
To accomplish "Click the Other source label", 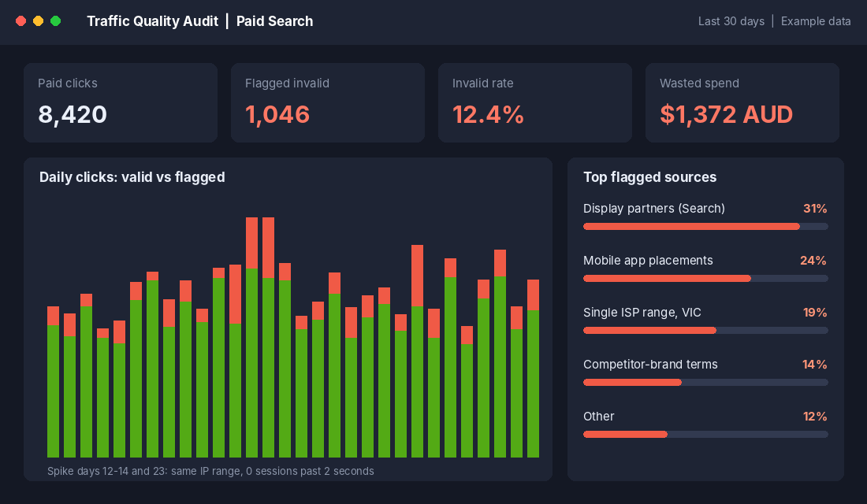I will (599, 416).
